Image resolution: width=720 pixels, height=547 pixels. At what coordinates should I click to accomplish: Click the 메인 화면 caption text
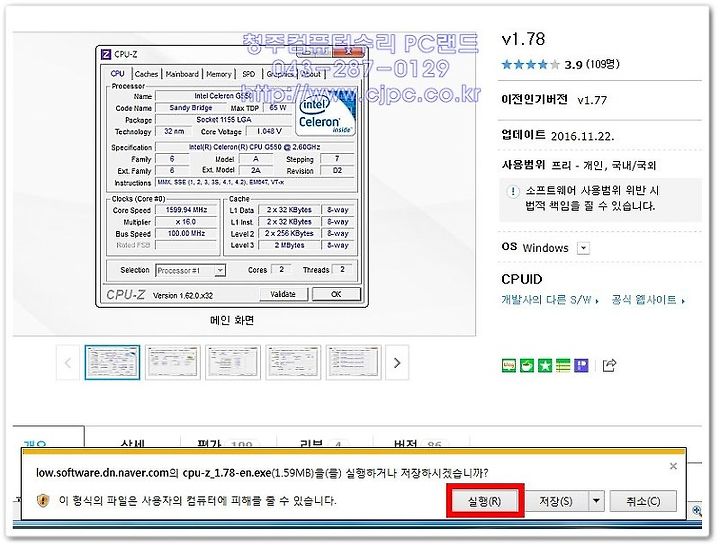pos(232,320)
